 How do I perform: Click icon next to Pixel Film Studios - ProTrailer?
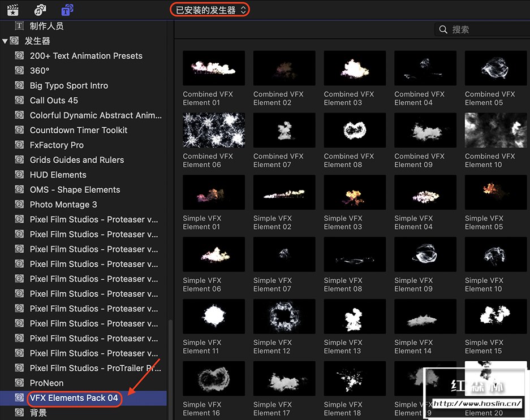coord(19,367)
